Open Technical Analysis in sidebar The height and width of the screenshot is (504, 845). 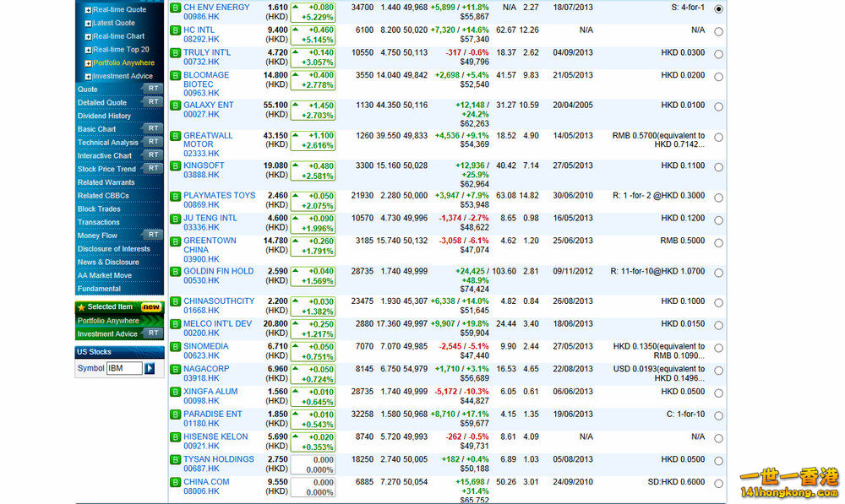[108, 143]
